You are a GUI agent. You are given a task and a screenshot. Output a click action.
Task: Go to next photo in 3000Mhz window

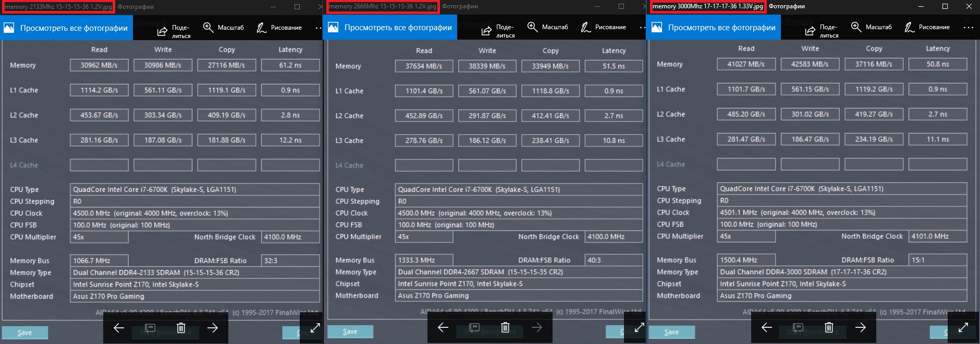tap(860, 327)
